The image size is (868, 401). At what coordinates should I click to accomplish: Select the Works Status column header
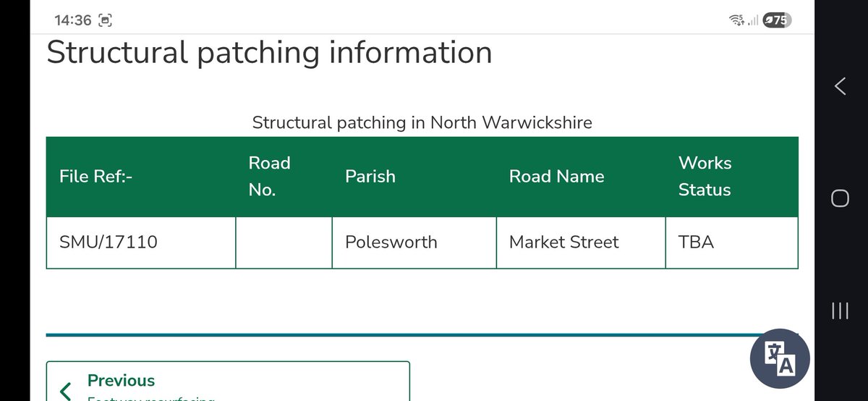(x=731, y=177)
